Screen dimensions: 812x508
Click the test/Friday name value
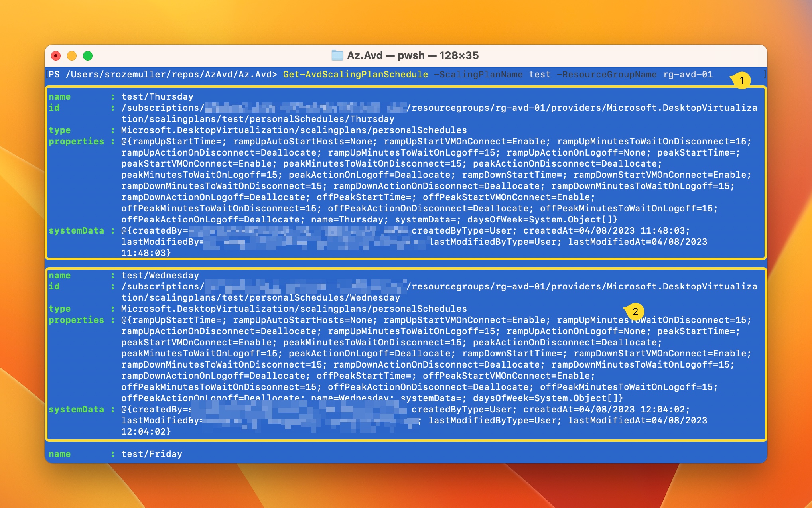(152, 454)
